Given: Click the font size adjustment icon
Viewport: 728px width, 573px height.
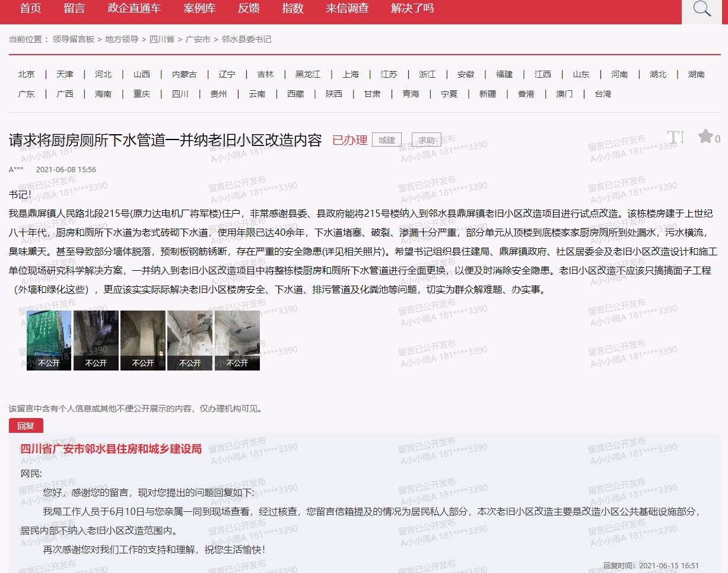Looking at the screenshot, I should click(x=676, y=138).
